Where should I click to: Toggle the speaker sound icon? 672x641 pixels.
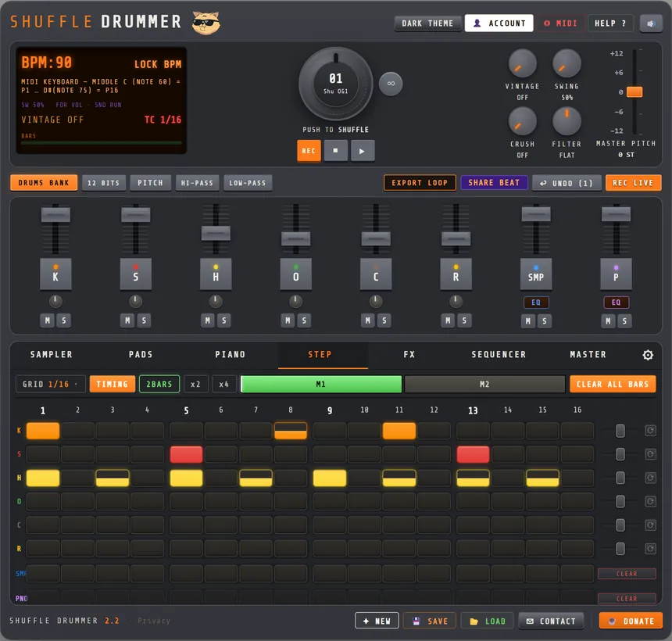(x=651, y=23)
